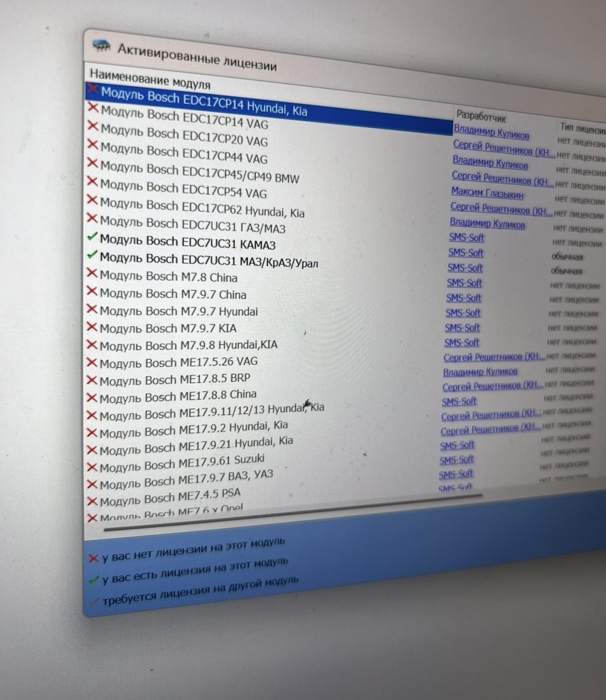Select row Модуль Bosch ME17.9.2 Hyundai, Kia
The height and width of the screenshot is (700, 606).
click(x=193, y=430)
